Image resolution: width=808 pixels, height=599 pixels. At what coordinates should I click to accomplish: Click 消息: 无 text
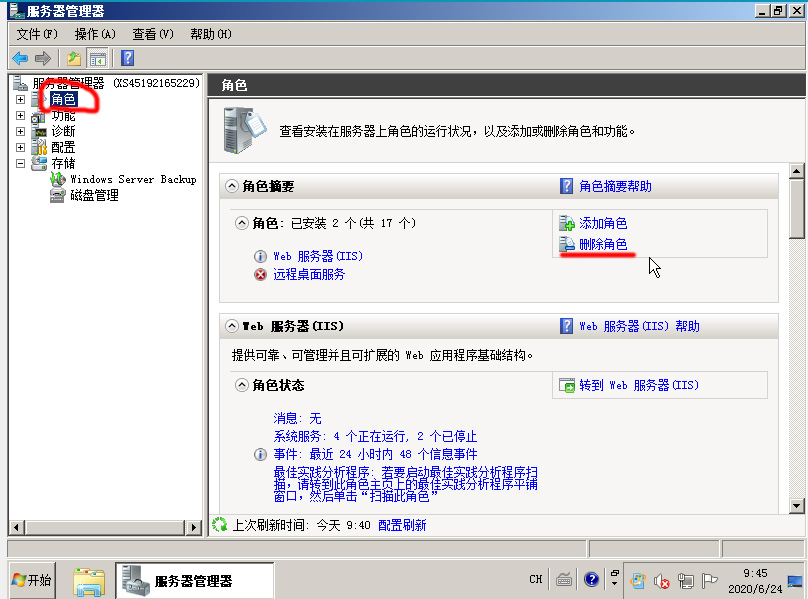click(x=297, y=418)
